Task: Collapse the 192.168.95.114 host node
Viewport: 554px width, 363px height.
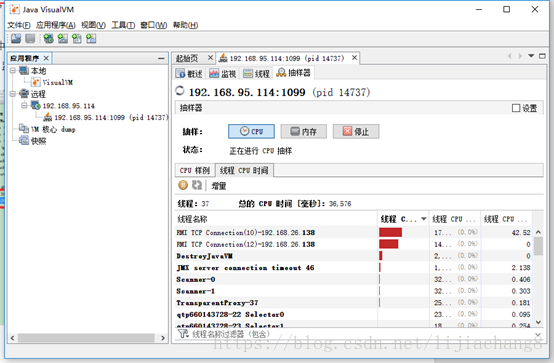Action: (24, 106)
